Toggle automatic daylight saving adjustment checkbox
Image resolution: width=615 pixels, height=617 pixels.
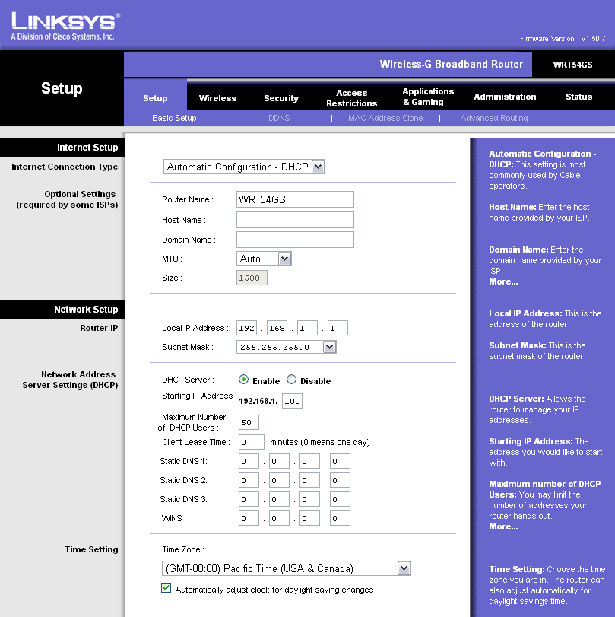166,588
